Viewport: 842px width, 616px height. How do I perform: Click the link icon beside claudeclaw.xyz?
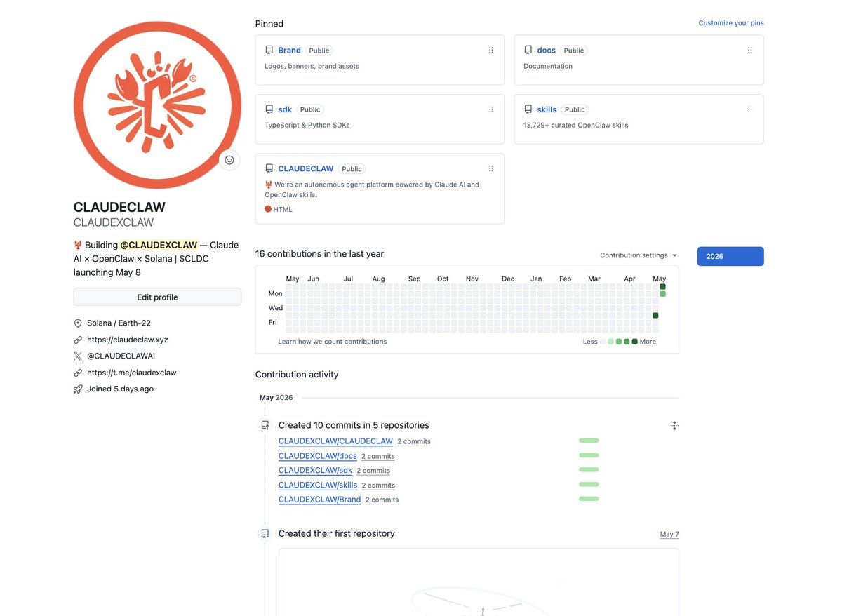click(x=78, y=340)
